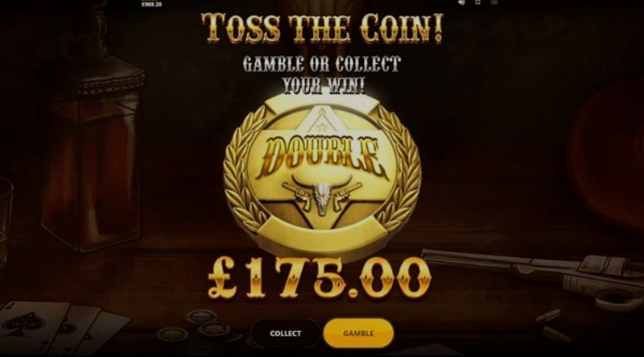Open the hamburger menu icon
This screenshot has width=644, height=357.
pos(494,2)
